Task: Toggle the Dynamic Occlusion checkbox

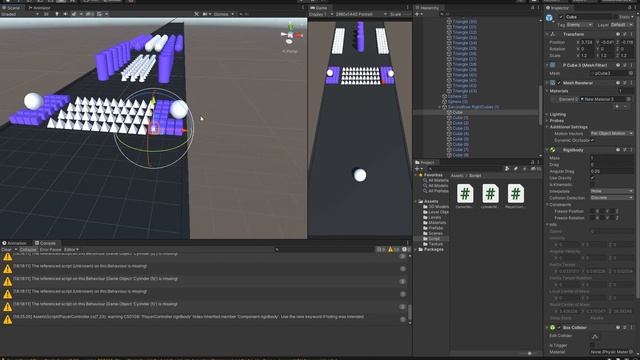Action: pos(593,140)
